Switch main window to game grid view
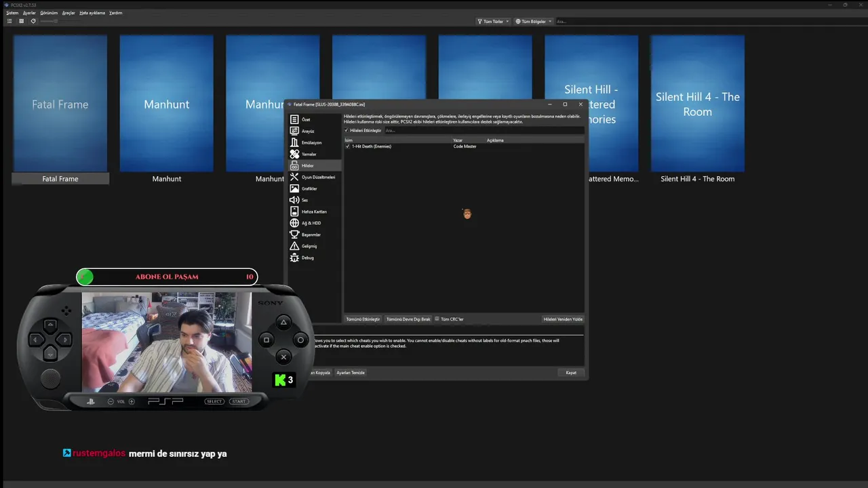 pyautogui.click(x=21, y=21)
